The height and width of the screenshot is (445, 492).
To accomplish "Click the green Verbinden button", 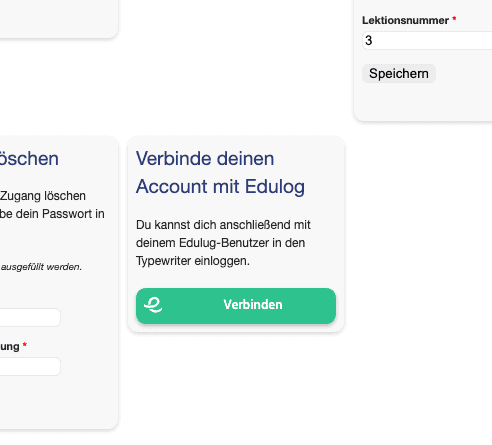I will coord(236,306).
